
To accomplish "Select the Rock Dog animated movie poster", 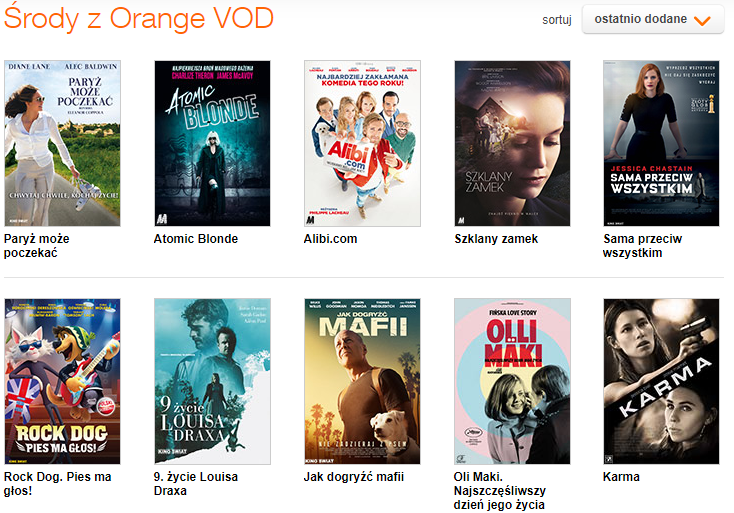I will 62,381.
